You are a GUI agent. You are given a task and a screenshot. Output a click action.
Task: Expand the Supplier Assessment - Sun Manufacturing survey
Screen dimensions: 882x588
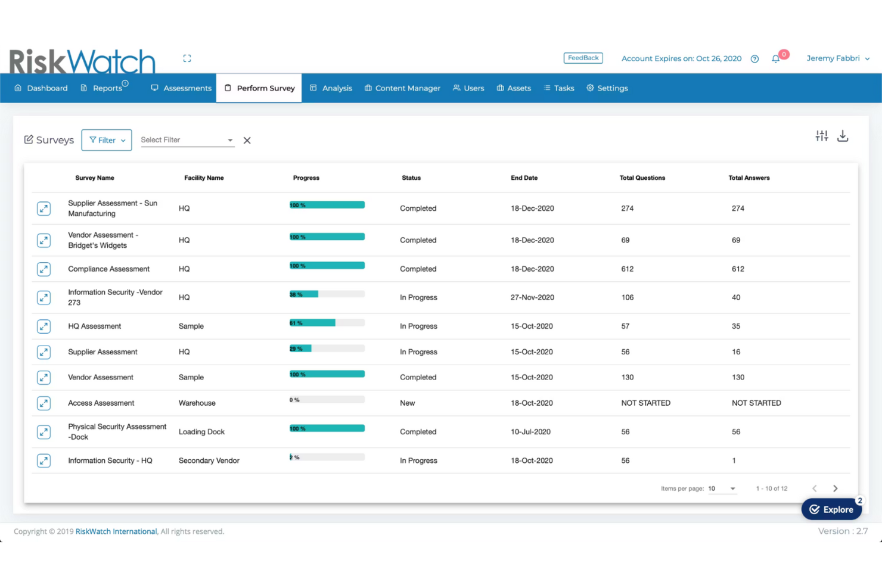44,209
